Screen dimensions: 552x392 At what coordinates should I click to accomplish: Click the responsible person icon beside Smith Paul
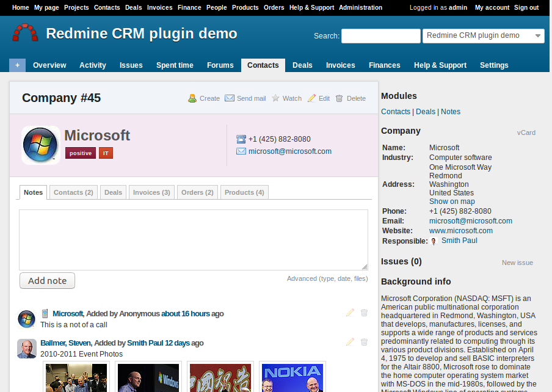click(x=434, y=241)
